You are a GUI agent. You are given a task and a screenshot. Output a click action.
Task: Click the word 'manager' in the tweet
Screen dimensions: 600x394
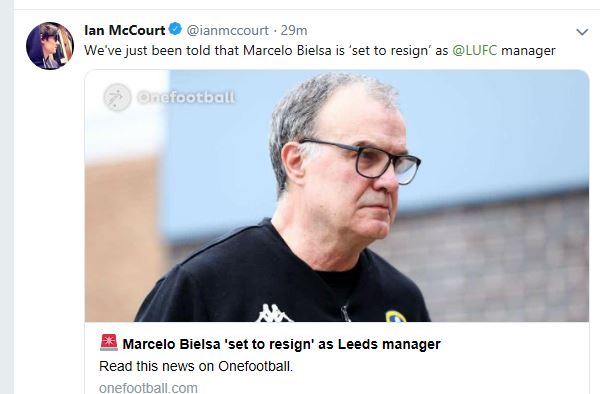click(x=528, y=51)
